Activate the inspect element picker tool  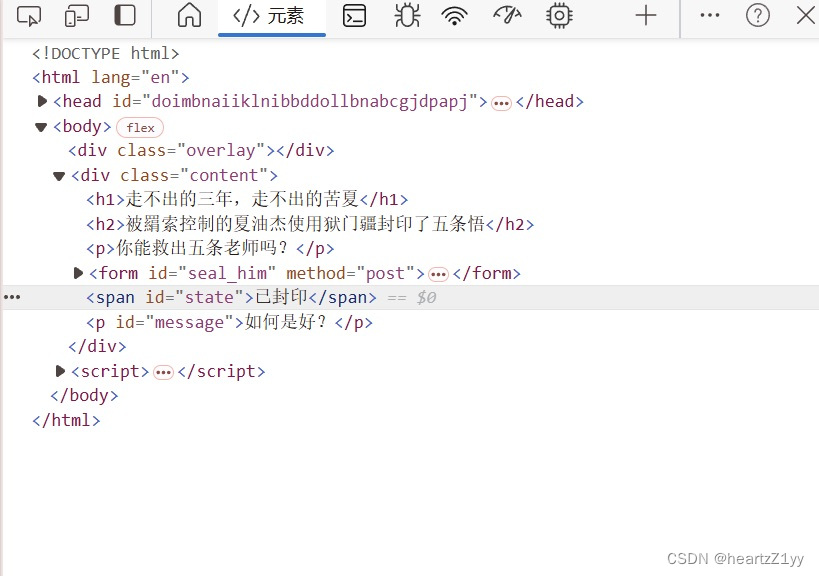coord(29,16)
